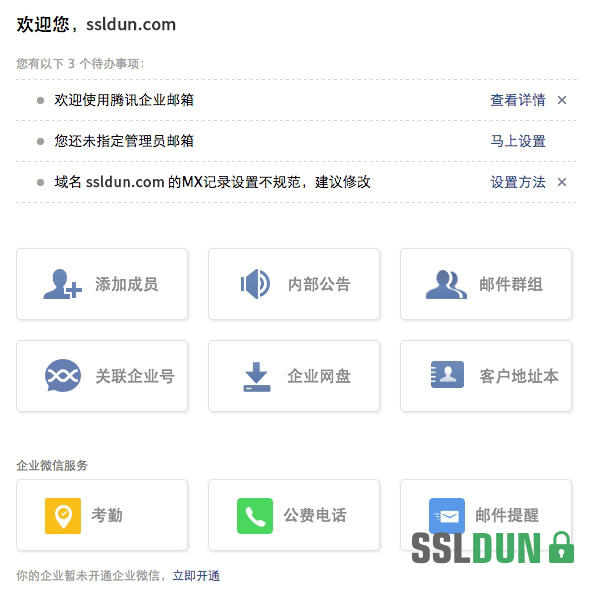The width and height of the screenshot is (598, 592).
Task: Click the 邮件群组 text label
Action: click(x=511, y=285)
